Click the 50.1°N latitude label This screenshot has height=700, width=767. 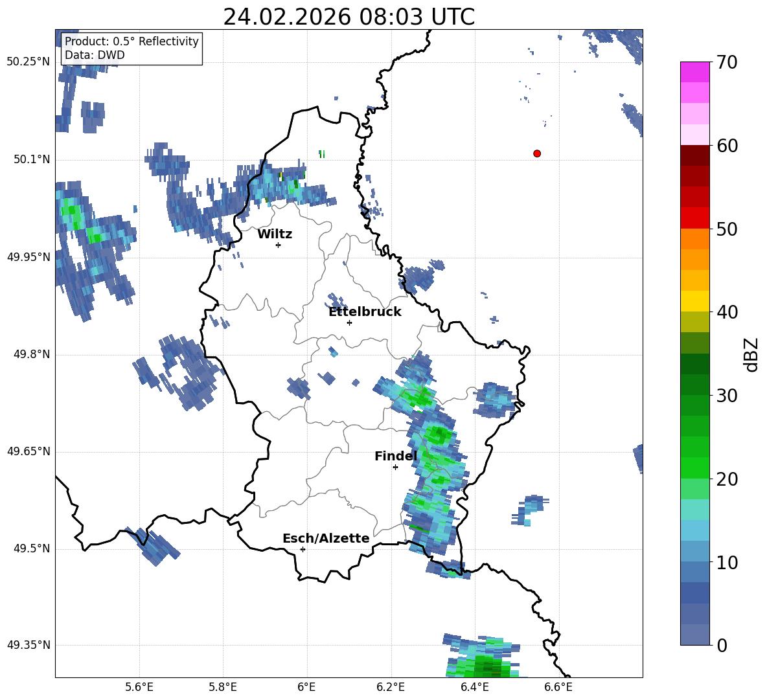(31, 159)
